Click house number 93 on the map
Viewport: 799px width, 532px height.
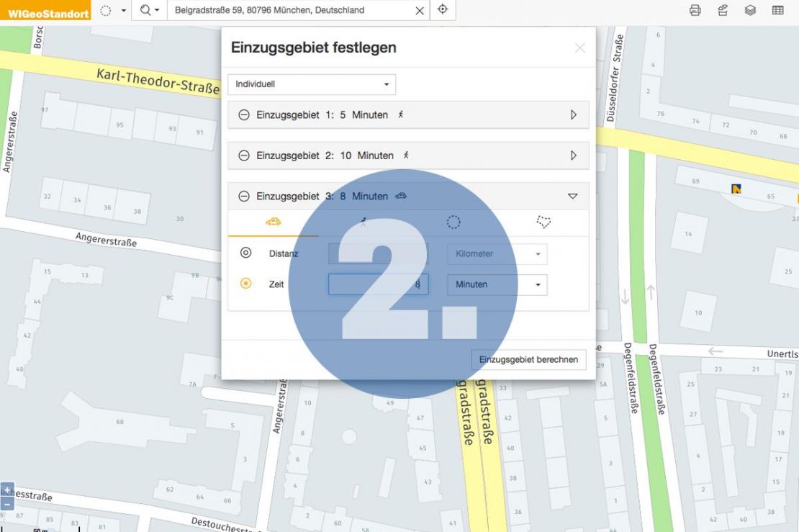[173, 129]
